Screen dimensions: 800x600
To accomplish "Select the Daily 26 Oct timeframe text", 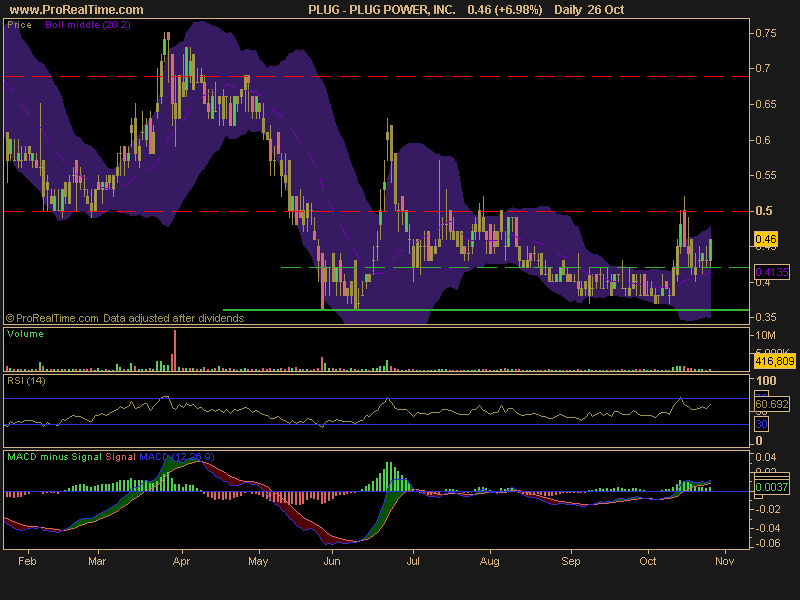I will click(x=589, y=10).
